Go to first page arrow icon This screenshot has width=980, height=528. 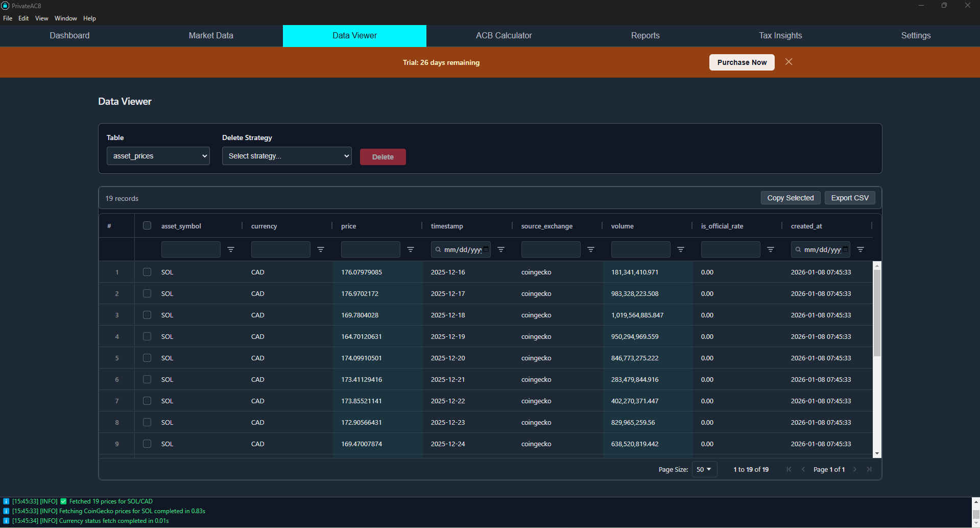point(789,469)
